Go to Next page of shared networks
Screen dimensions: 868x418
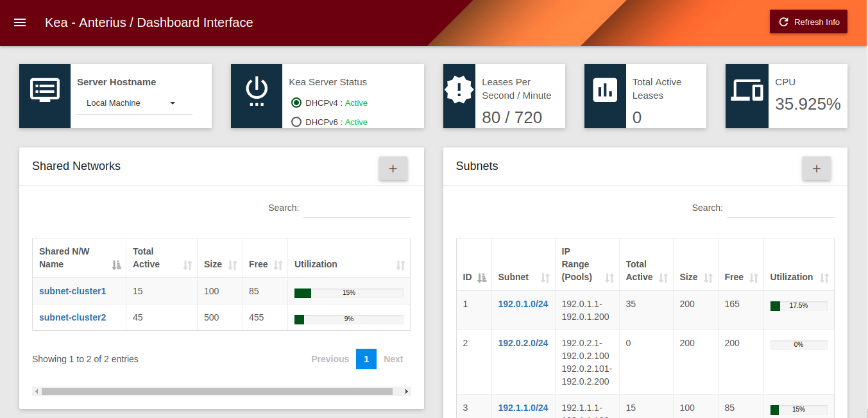(393, 359)
